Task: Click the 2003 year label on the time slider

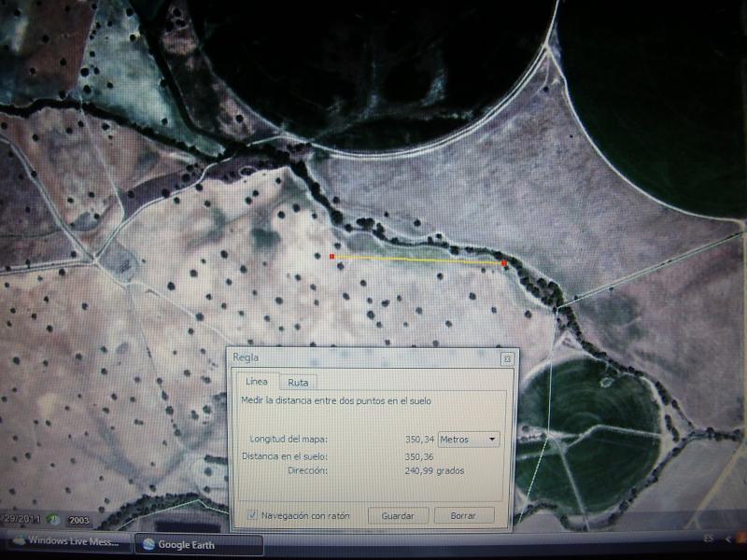Action: (77, 520)
